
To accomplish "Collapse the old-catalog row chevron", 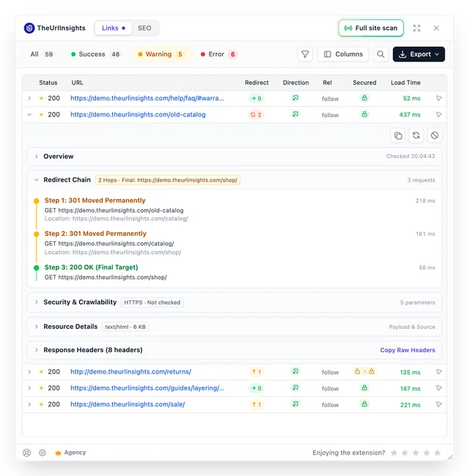I will pos(29,115).
